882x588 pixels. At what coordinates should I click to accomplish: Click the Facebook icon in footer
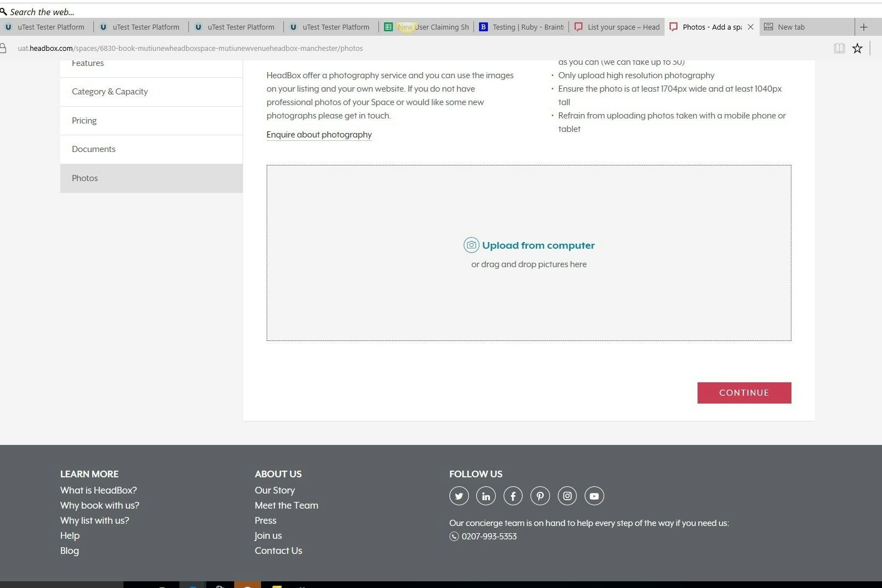coord(513,496)
